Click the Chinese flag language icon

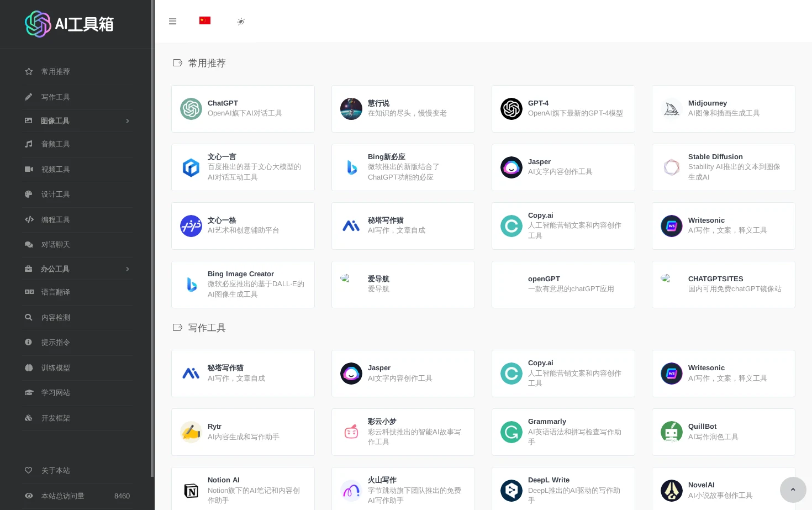(x=205, y=20)
